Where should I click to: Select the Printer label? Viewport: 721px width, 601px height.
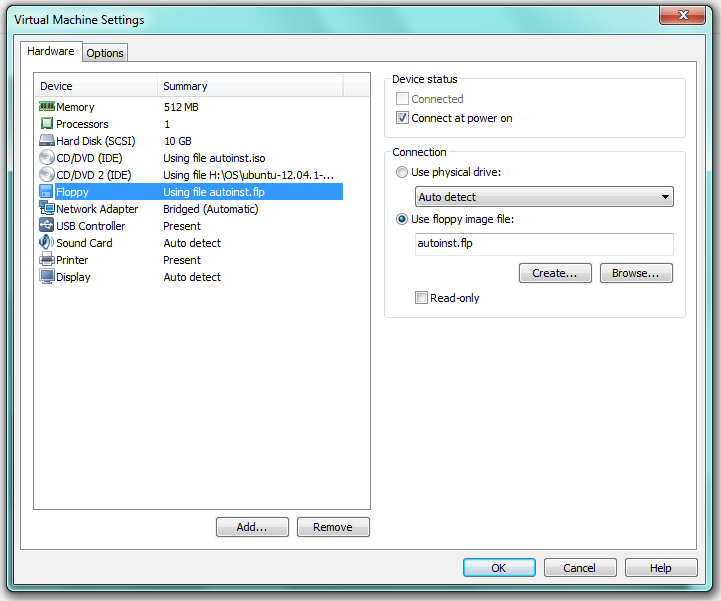(72, 260)
